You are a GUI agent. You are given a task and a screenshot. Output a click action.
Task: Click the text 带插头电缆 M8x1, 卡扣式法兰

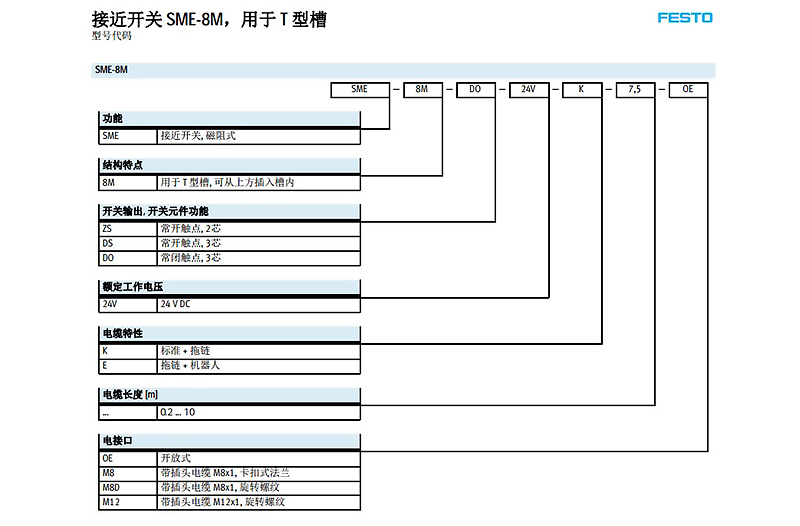coord(225,473)
